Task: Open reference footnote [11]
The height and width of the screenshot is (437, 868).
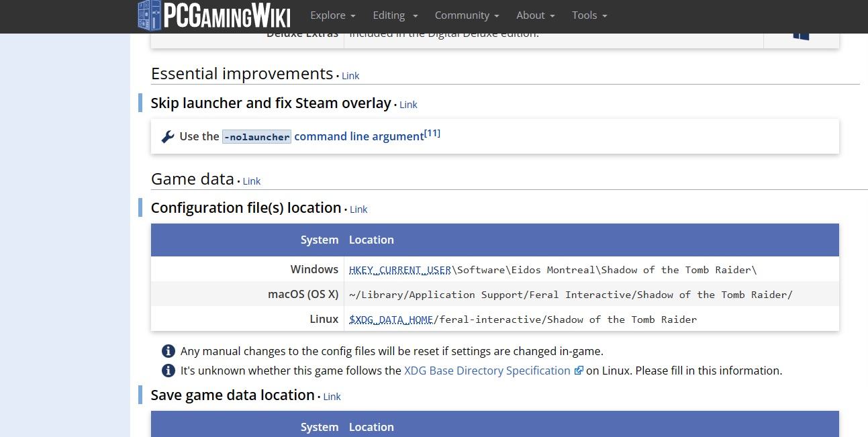Action: [432, 133]
